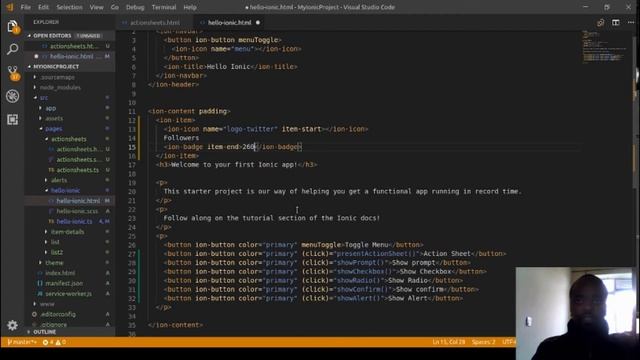The image size is (640, 360).
Task: Click the open changes icon in editor toolbar
Action: [x=600, y=22]
